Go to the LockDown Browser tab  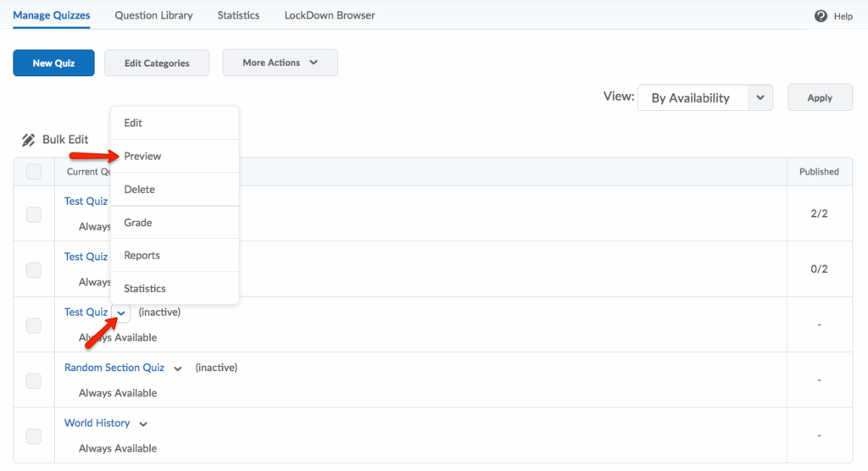click(x=330, y=15)
